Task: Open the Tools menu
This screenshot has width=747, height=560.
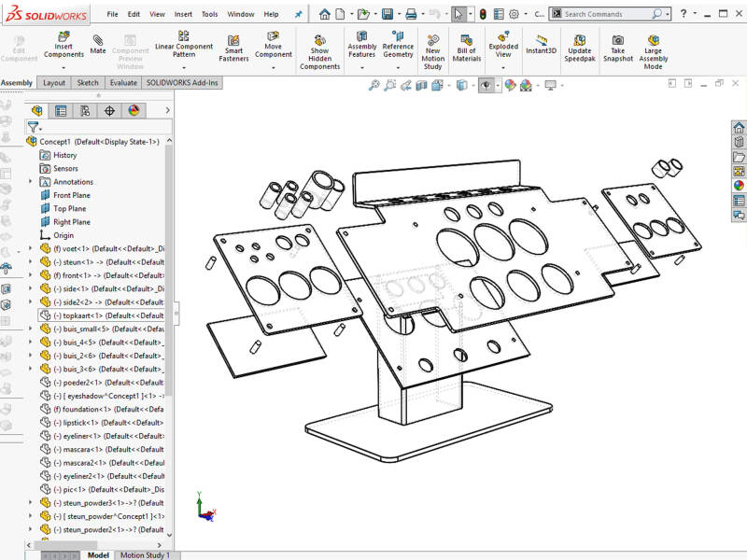Action: tap(209, 15)
